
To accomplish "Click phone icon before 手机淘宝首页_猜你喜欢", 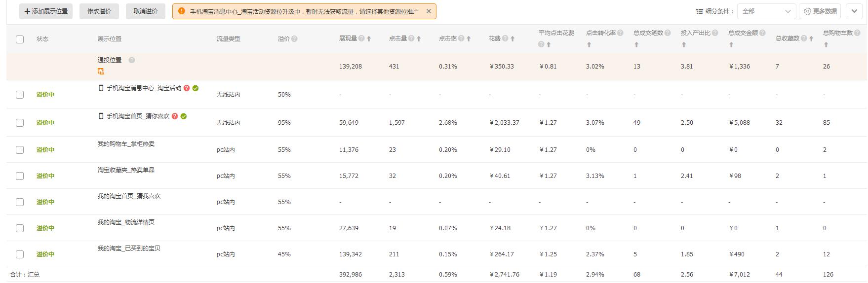I will pyautogui.click(x=101, y=116).
